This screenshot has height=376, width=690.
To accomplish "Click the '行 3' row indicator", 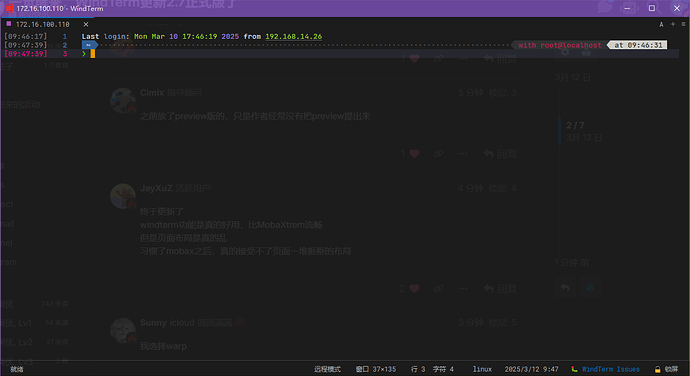I will coord(418,369).
